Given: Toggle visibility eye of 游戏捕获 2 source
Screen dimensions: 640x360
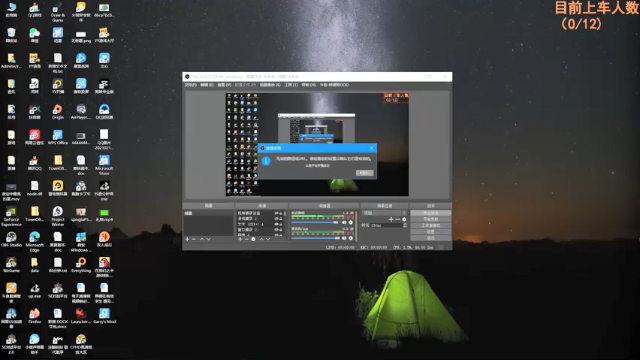Looking at the screenshot, I should coord(276,219).
